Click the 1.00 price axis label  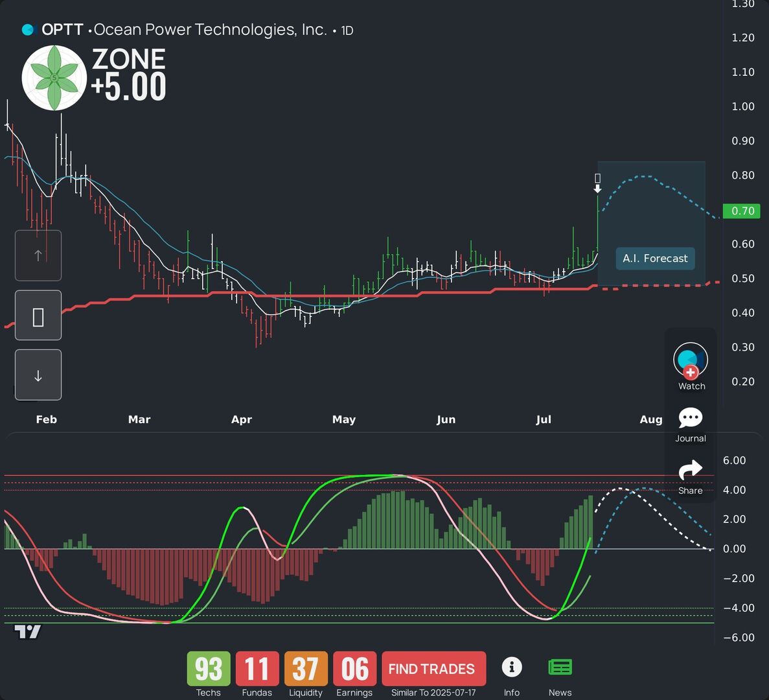point(743,106)
